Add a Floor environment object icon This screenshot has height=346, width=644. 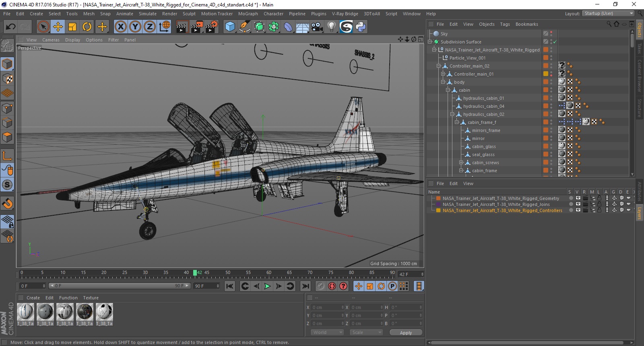[303, 27]
